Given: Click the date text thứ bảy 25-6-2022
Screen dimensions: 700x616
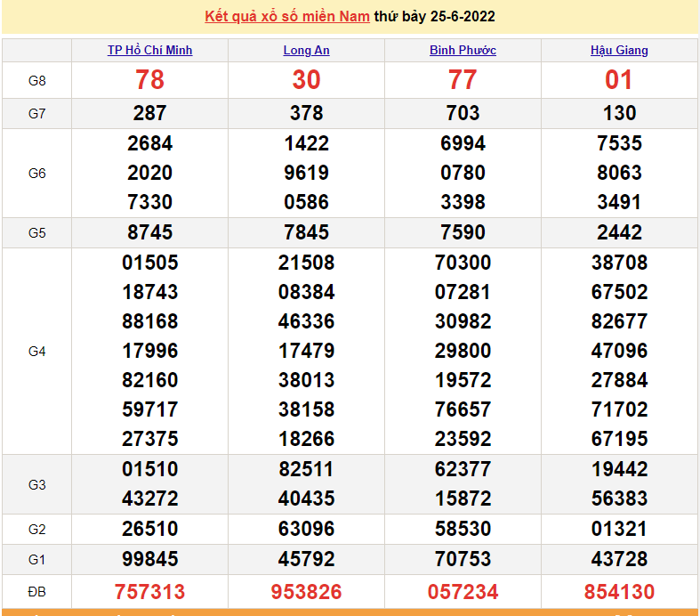Looking at the screenshot, I should pos(435,16).
